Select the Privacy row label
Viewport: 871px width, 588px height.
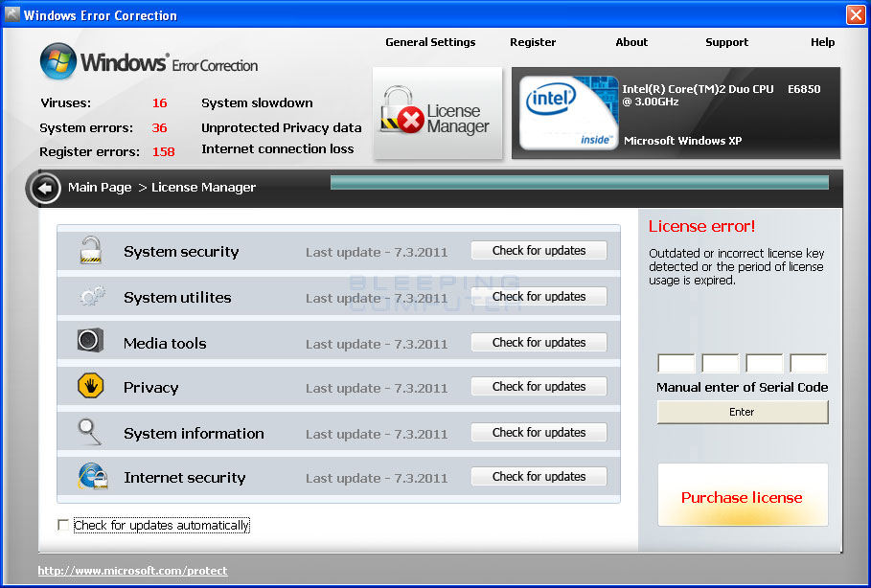(x=151, y=388)
